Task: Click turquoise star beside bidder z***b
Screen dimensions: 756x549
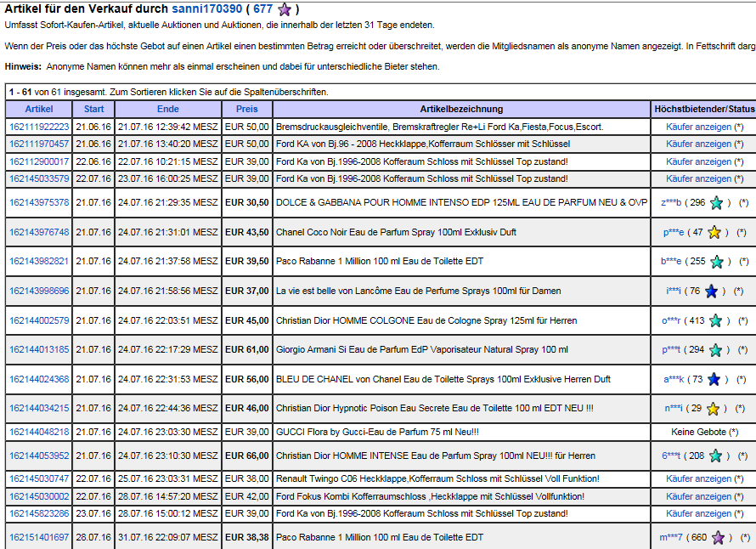Action: point(717,202)
